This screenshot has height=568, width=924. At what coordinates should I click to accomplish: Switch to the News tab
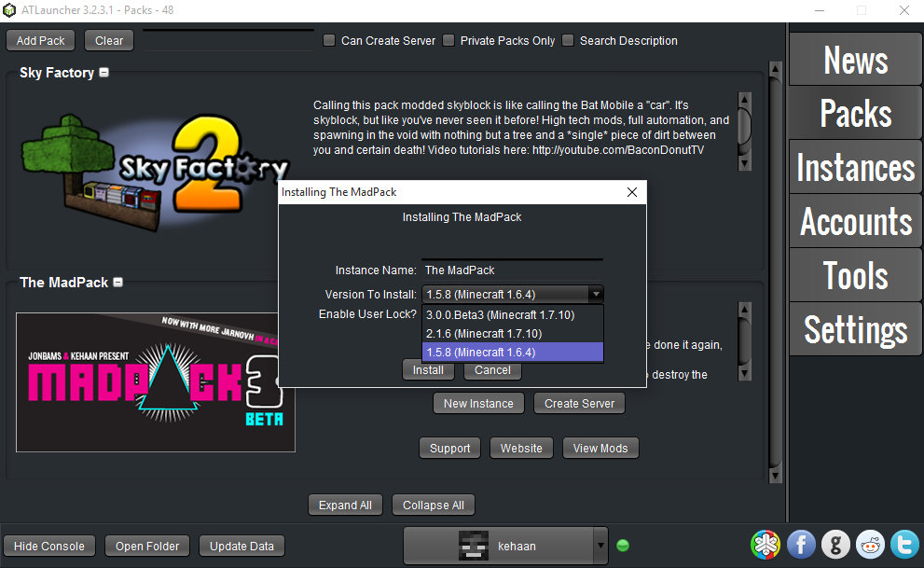pyautogui.click(x=855, y=60)
